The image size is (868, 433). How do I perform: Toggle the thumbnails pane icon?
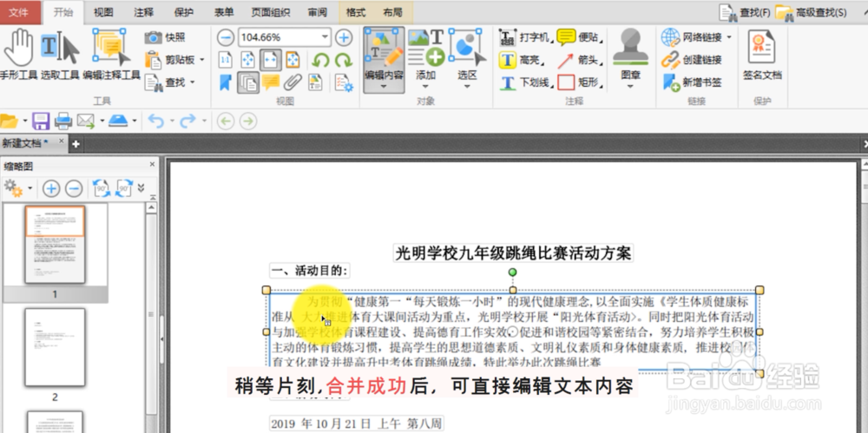[248, 82]
